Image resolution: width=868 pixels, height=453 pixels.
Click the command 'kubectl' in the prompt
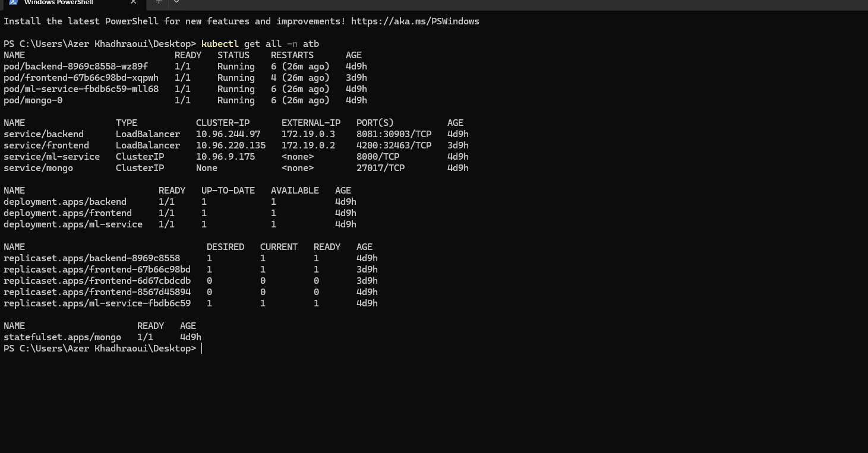point(220,44)
